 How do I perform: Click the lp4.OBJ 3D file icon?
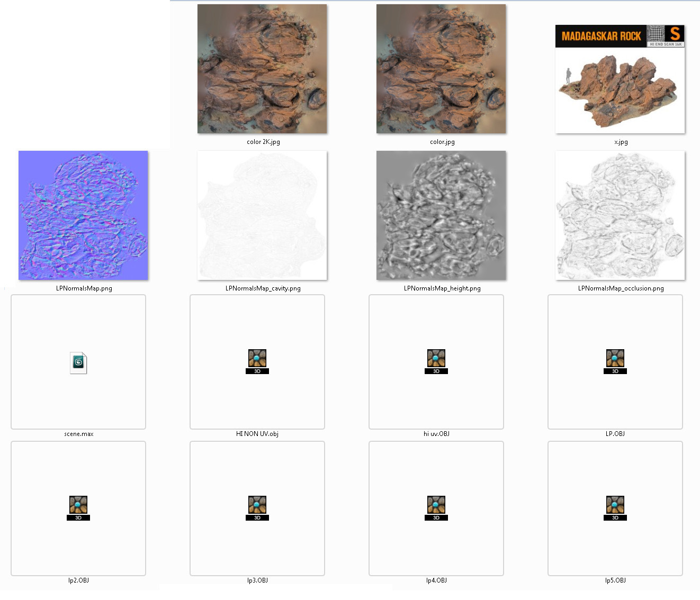[x=436, y=508]
